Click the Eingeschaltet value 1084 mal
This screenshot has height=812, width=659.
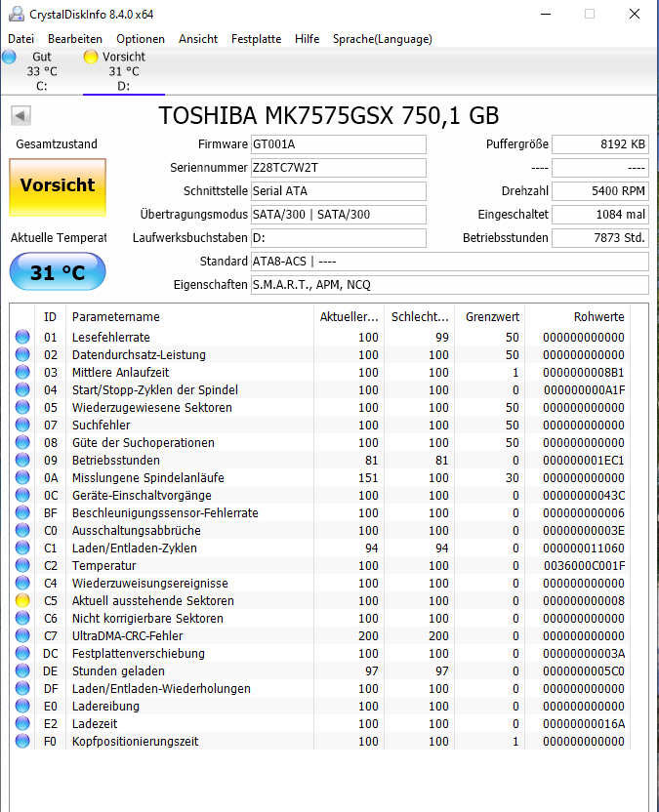600,215
